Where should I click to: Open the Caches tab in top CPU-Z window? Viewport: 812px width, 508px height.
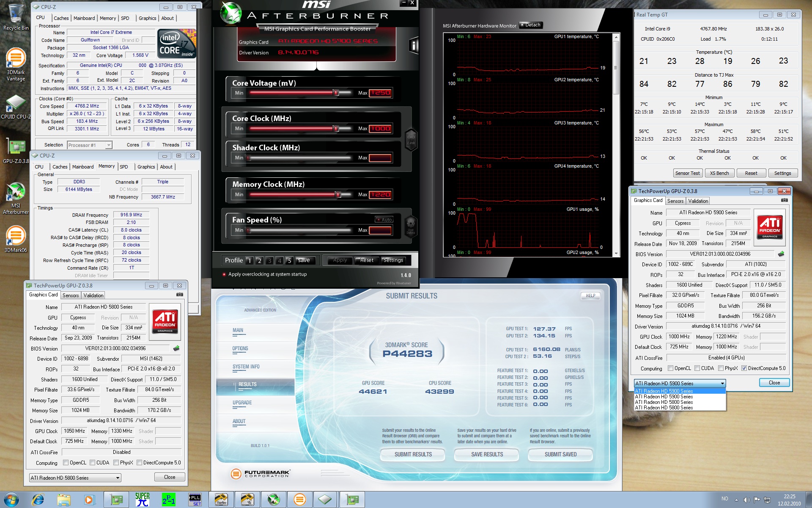click(x=61, y=18)
